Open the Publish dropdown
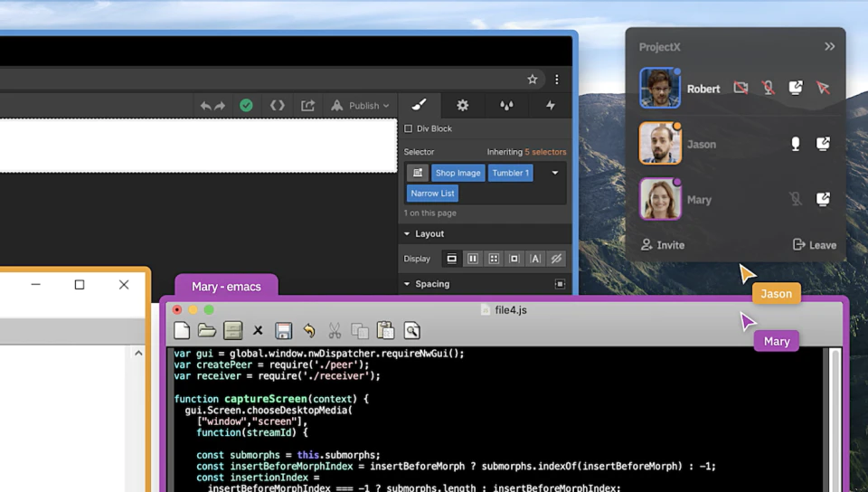 [x=360, y=106]
